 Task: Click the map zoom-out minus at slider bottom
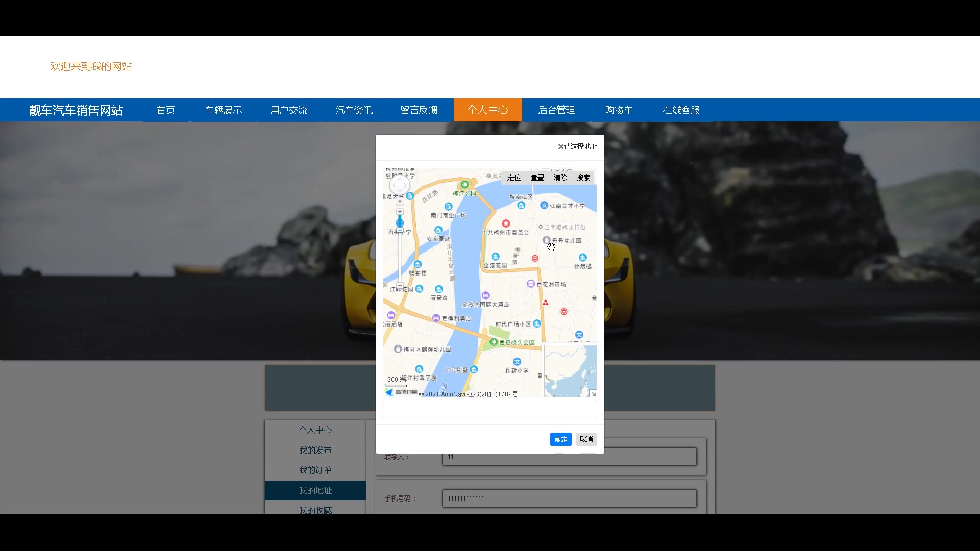(400, 286)
